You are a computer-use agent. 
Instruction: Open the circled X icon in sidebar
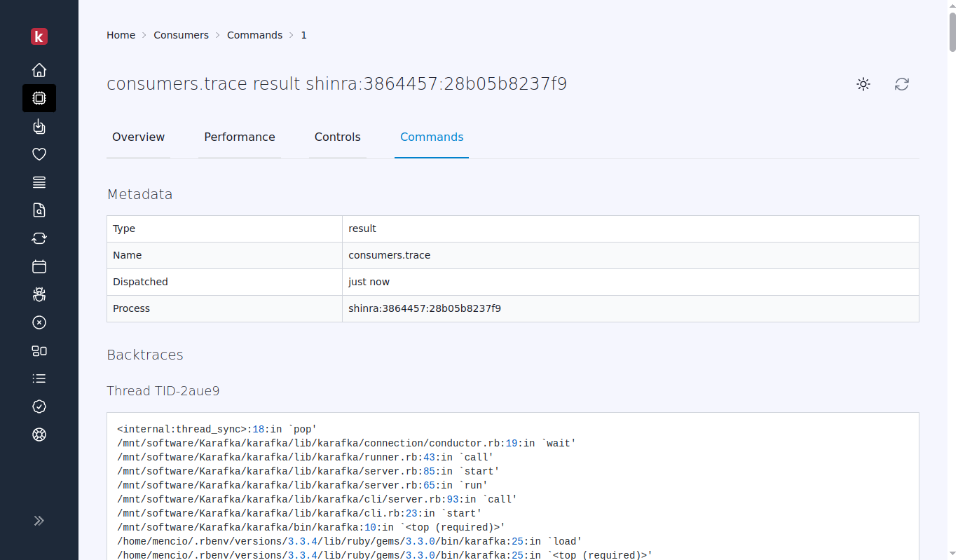pos(39,322)
